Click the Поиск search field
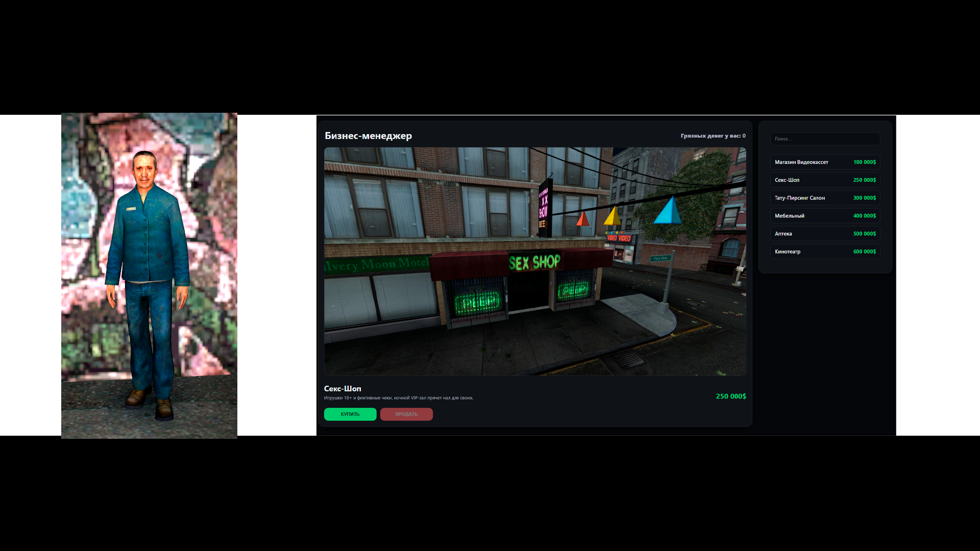 pyautogui.click(x=825, y=139)
